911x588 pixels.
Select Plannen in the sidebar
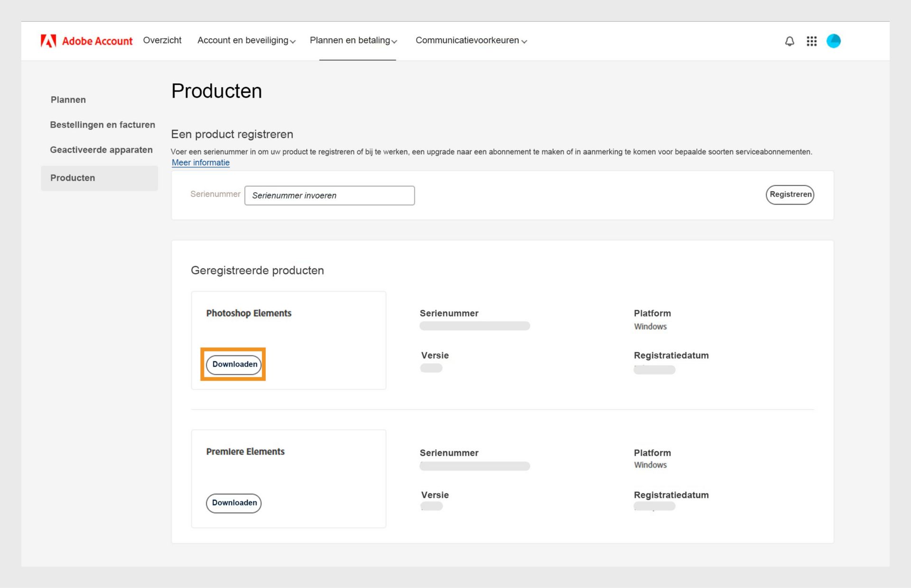68,100
